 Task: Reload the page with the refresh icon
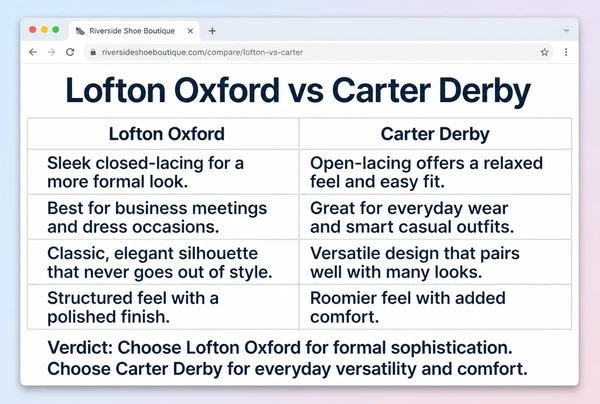tap(70, 52)
